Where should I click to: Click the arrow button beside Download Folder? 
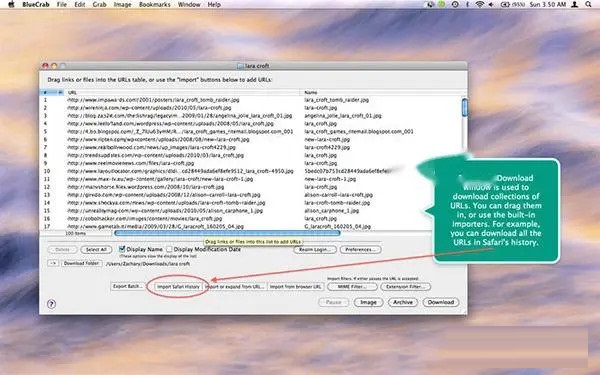(x=53, y=263)
